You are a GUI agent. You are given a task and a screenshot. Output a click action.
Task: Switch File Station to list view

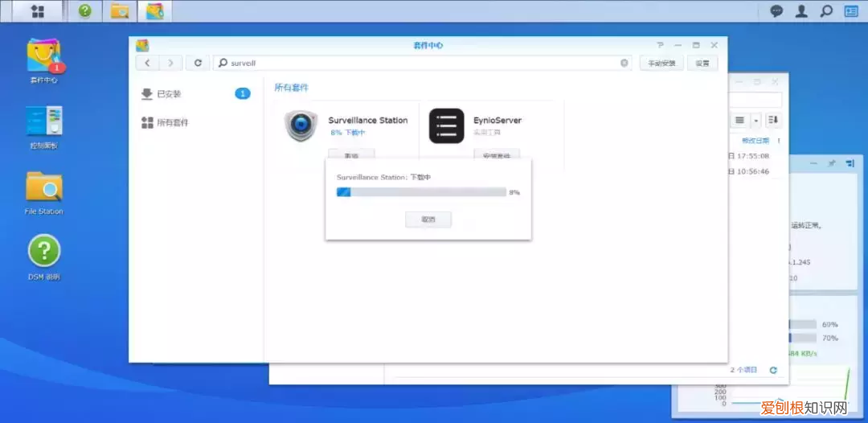click(739, 120)
